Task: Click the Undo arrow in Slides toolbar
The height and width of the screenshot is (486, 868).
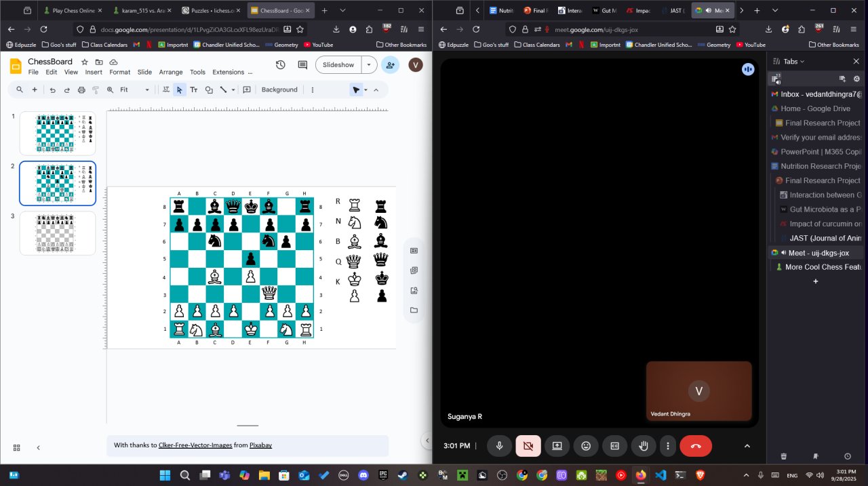Action: pyautogui.click(x=52, y=89)
